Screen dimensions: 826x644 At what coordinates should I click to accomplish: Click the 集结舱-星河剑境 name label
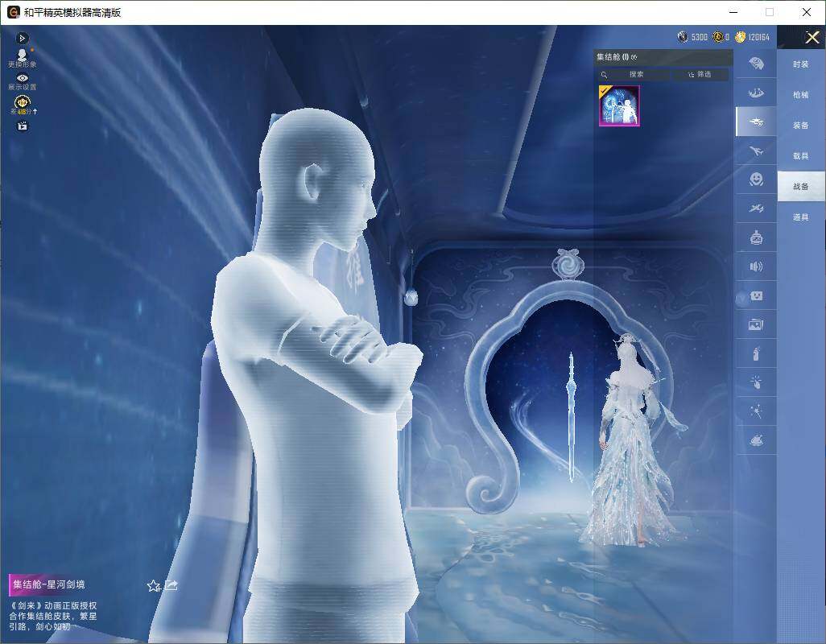pos(49,584)
